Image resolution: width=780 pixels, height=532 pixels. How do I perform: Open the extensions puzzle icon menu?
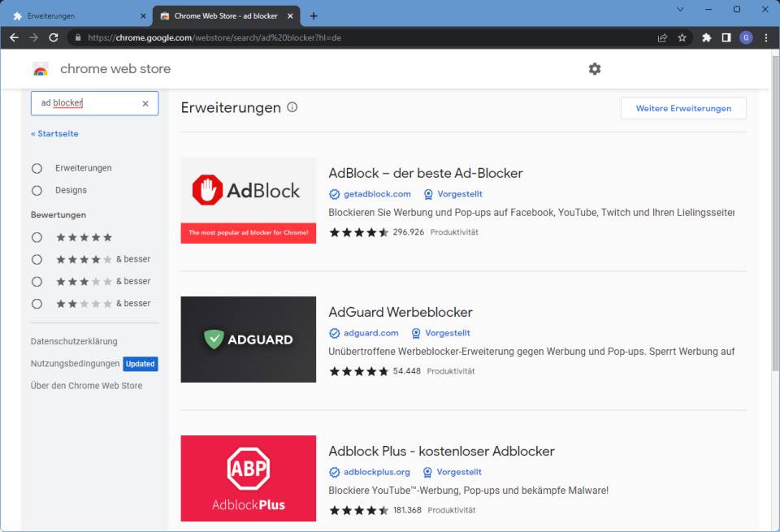(x=706, y=38)
